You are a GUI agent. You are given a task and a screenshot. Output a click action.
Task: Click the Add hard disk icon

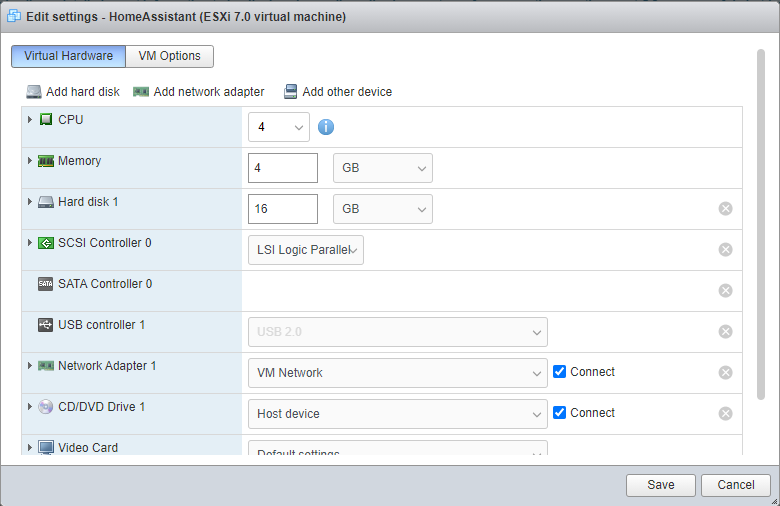pyautogui.click(x=34, y=92)
